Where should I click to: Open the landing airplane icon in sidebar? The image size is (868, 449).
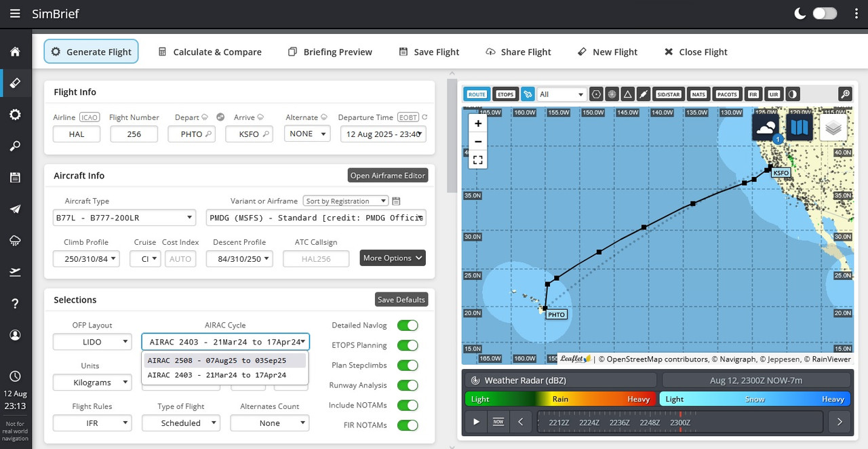[15, 272]
